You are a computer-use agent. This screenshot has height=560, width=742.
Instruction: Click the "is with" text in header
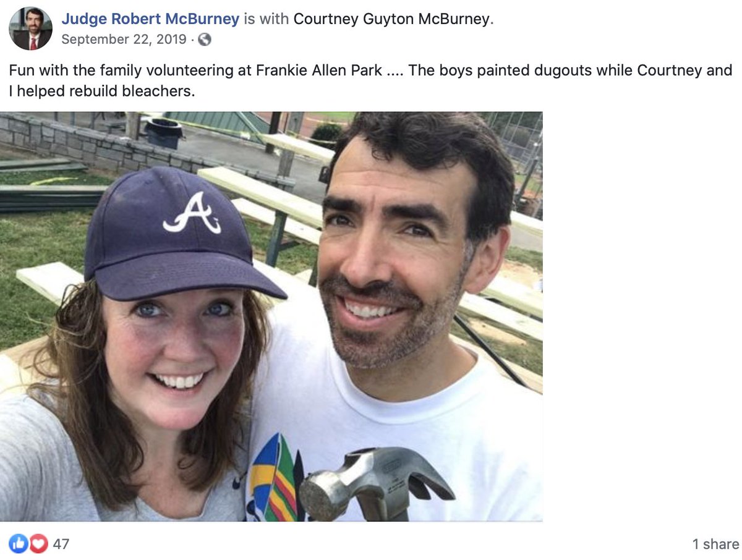[267, 19]
